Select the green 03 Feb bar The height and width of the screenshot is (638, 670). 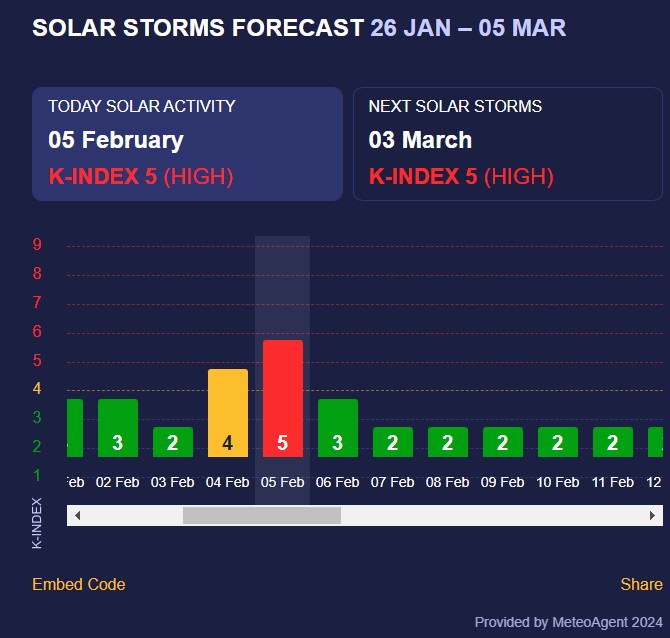[x=172, y=441]
